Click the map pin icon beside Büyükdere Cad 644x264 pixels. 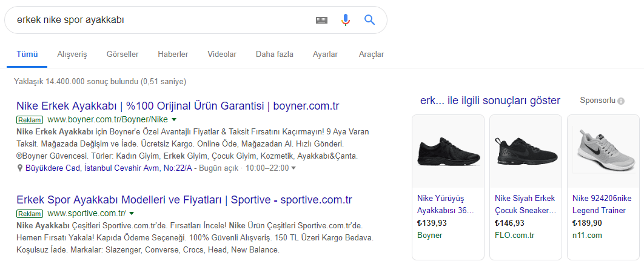(19, 168)
